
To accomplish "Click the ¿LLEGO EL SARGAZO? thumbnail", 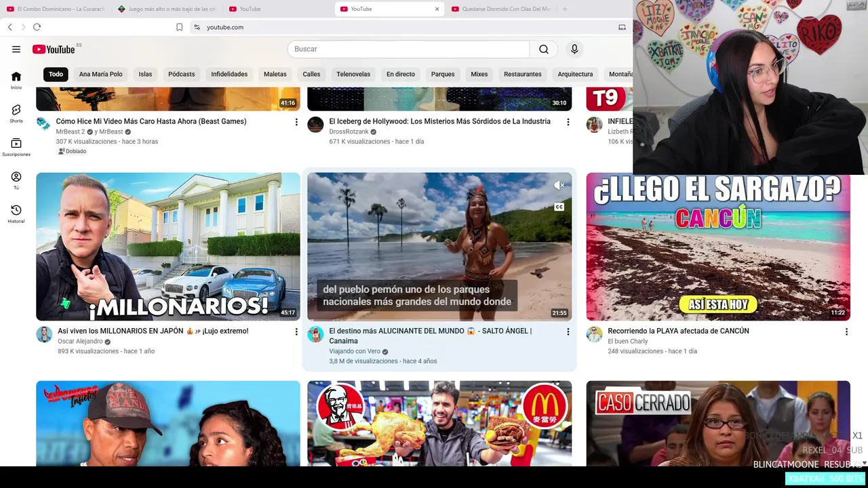I will coord(718,247).
